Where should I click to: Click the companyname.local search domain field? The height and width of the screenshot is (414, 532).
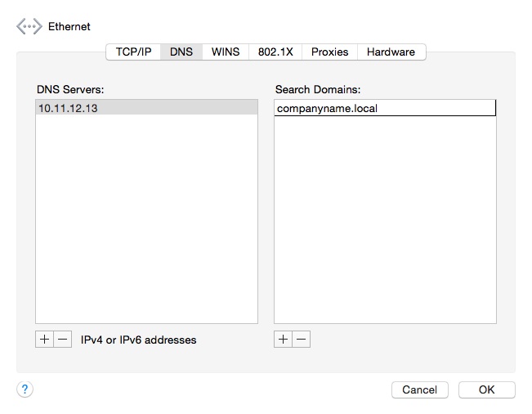[385, 108]
